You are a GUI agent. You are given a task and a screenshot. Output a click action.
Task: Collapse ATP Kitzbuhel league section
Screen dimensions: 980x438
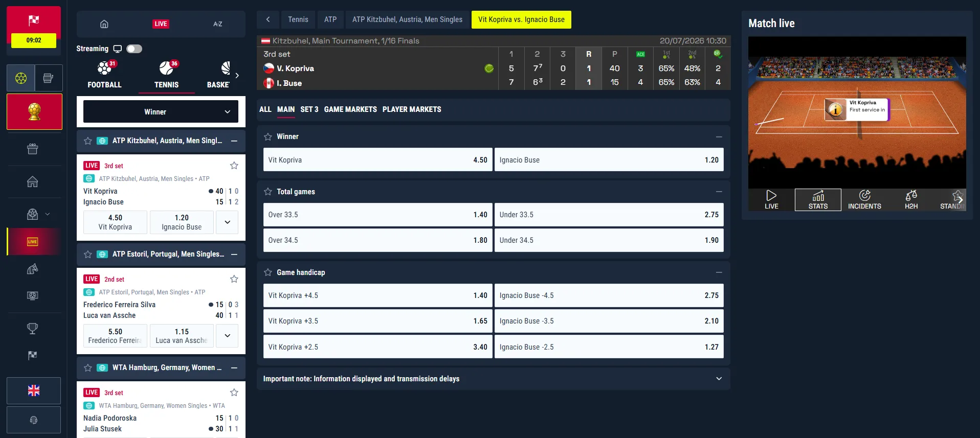point(234,141)
